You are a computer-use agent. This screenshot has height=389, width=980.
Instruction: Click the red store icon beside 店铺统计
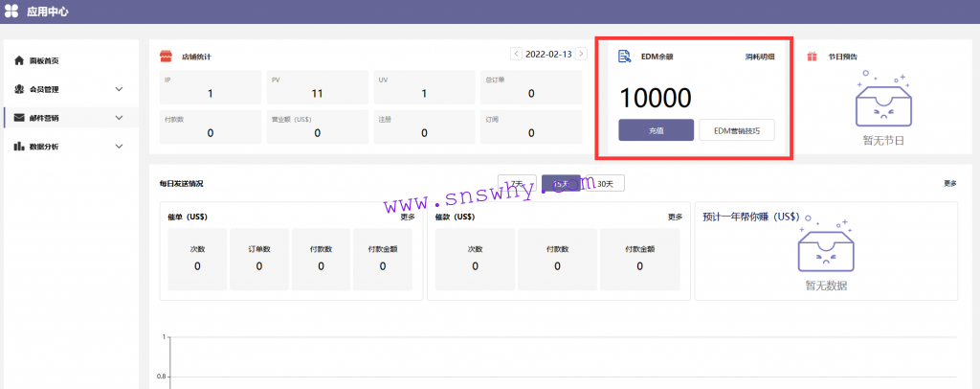(166, 56)
